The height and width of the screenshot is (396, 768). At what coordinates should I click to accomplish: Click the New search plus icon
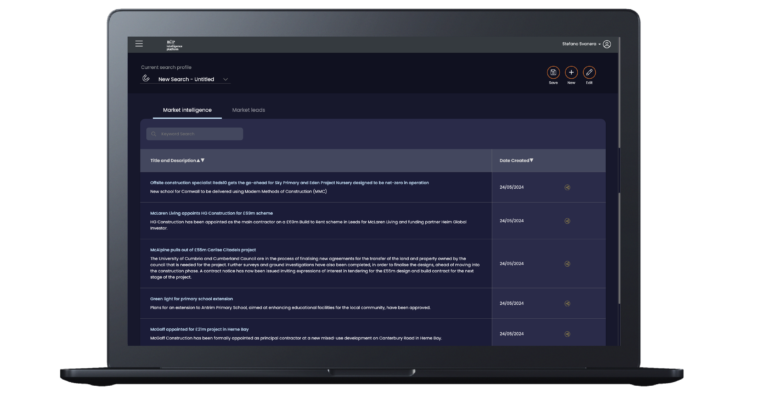tap(571, 73)
